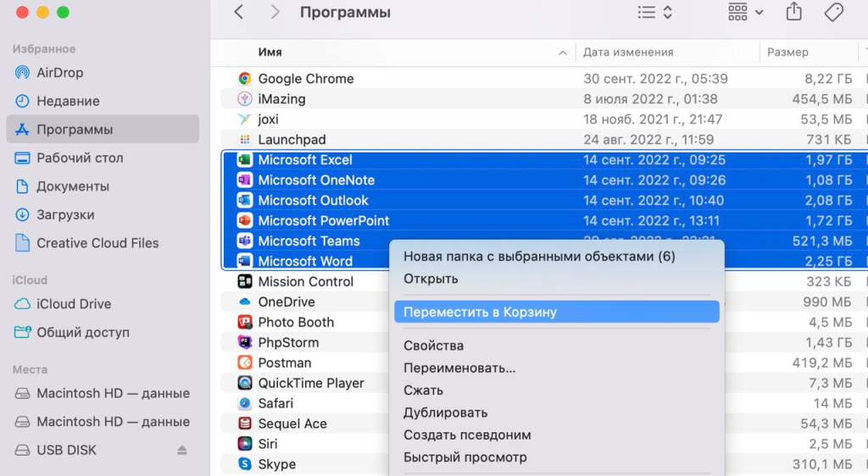
Task: Click the Microsoft Excel icon
Action: coord(245,160)
